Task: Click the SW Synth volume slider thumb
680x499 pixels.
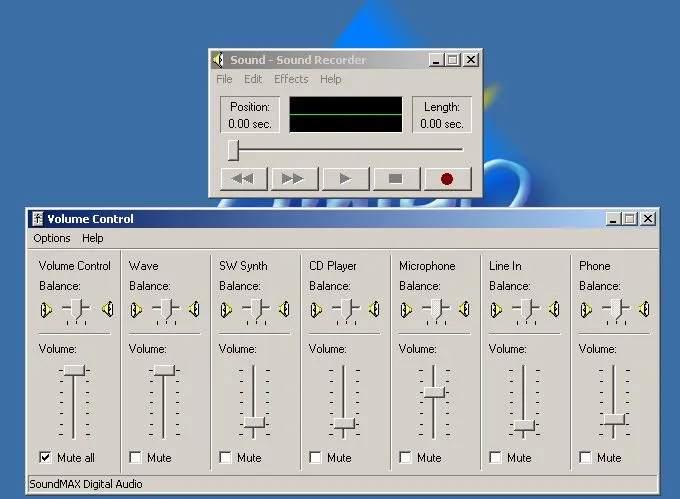Action: [x=254, y=422]
